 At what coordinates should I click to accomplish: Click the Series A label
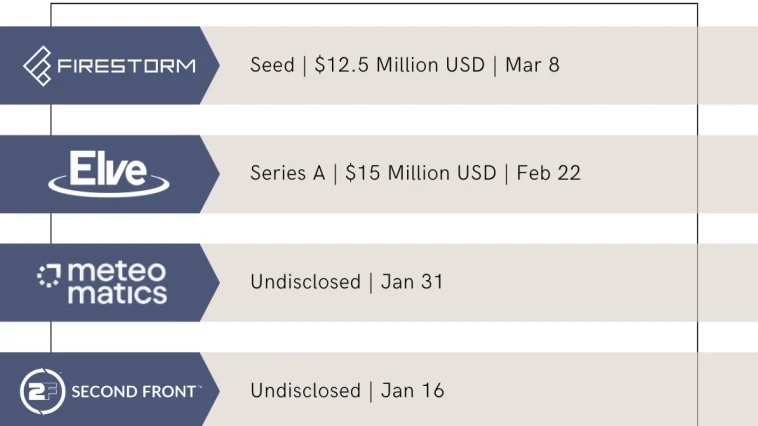tap(288, 173)
